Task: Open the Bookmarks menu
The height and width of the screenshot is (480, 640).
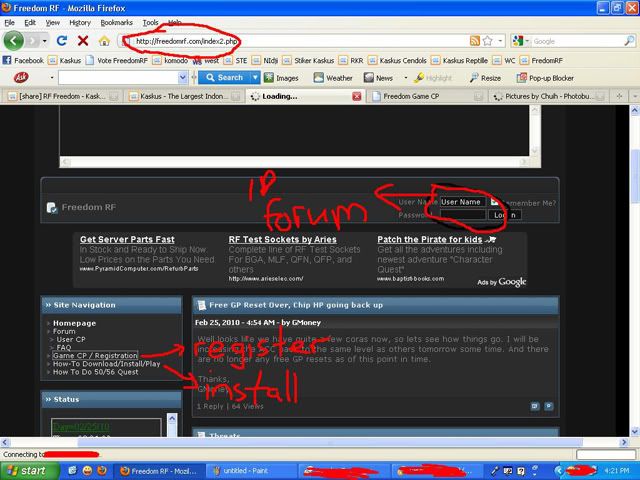Action: [x=116, y=23]
